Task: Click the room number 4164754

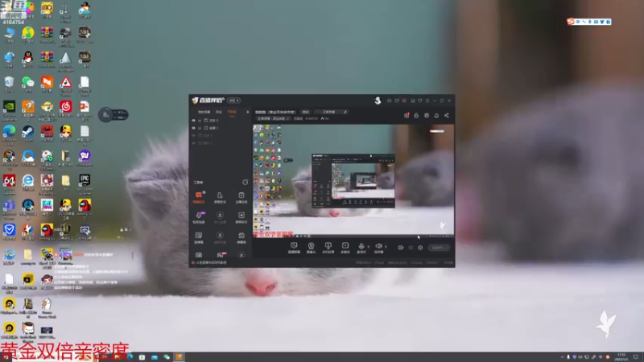Action: 312,118
